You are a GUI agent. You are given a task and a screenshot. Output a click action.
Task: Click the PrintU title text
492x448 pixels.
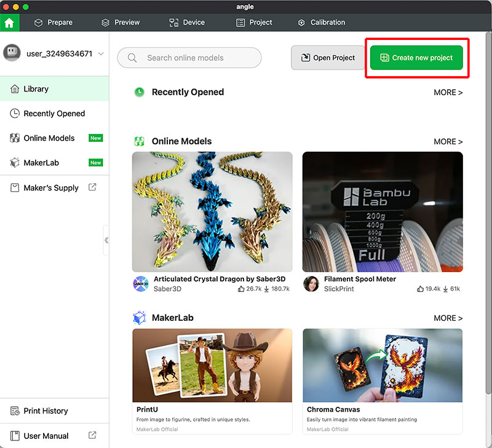(147, 409)
